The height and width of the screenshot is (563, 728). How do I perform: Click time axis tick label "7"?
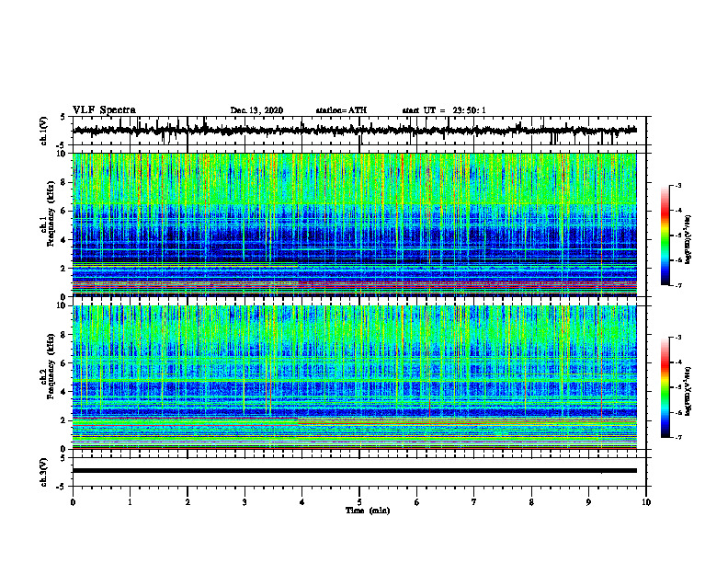click(474, 502)
